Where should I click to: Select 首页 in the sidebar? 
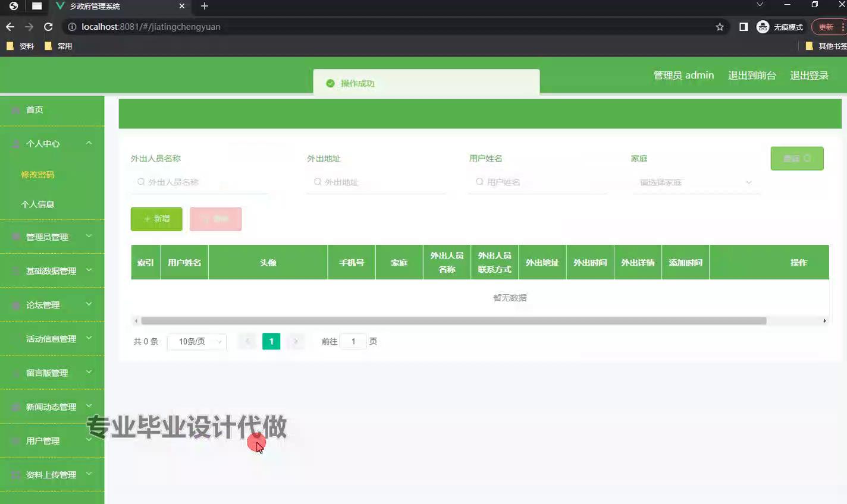pyautogui.click(x=34, y=110)
